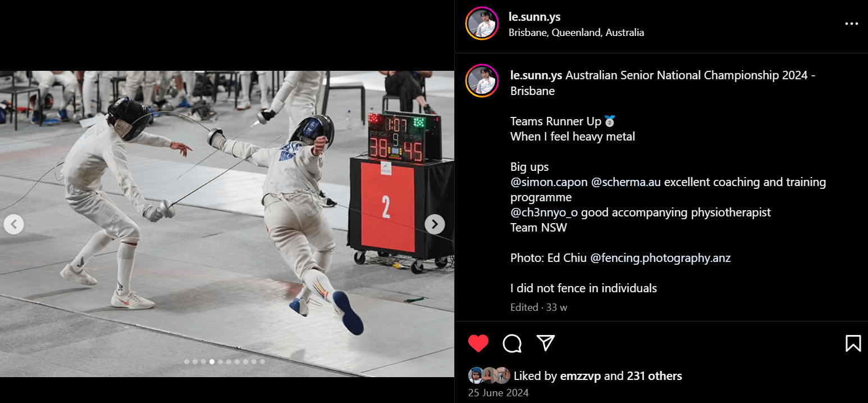Open @fencing.photography.anz mention
The height and width of the screenshot is (403, 868).
(x=660, y=258)
